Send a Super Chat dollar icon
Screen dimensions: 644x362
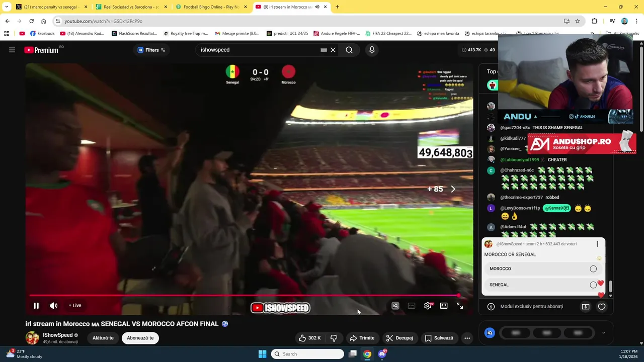[586, 307]
